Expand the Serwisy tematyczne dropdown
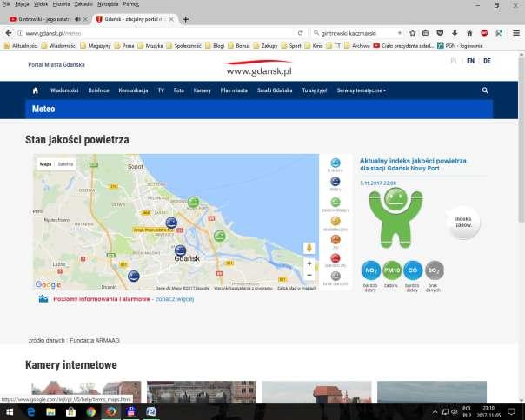The image size is (525, 420). (362, 90)
